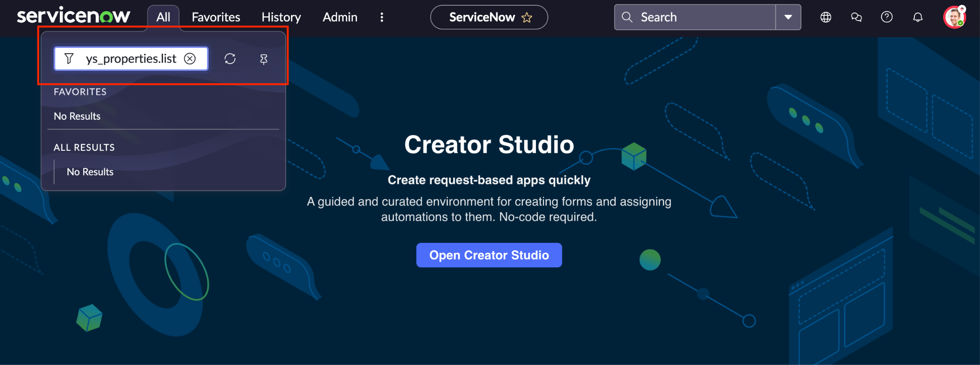
Task: Open the user profile avatar menu
Action: tap(954, 17)
